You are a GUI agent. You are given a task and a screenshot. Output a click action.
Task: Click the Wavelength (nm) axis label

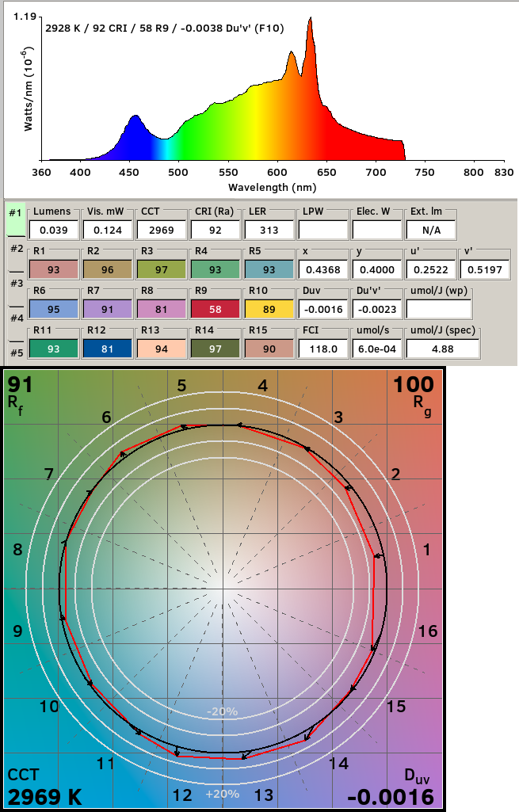(x=272, y=187)
